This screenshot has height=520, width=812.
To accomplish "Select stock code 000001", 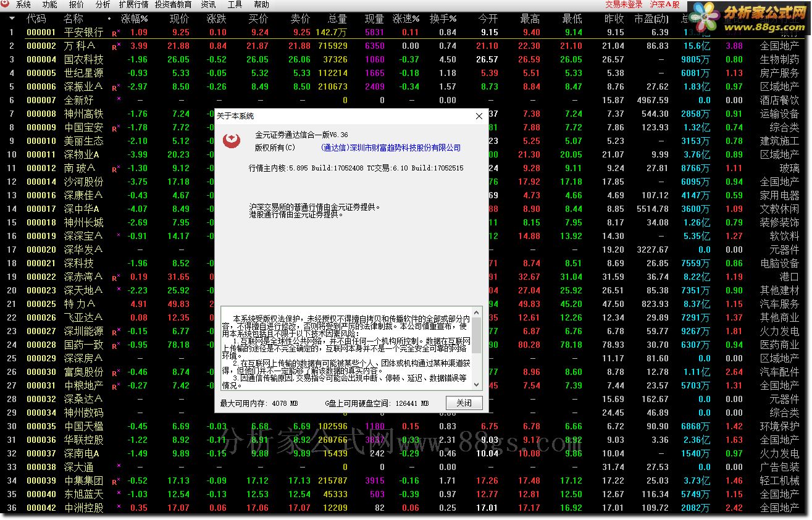I will coord(41,32).
